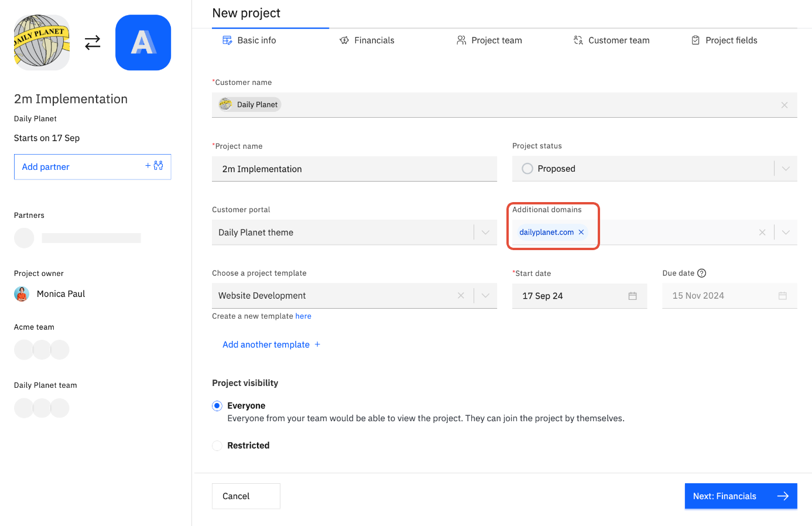Click the blue Acme 'A' logo
The image size is (812, 526).
(143, 42)
